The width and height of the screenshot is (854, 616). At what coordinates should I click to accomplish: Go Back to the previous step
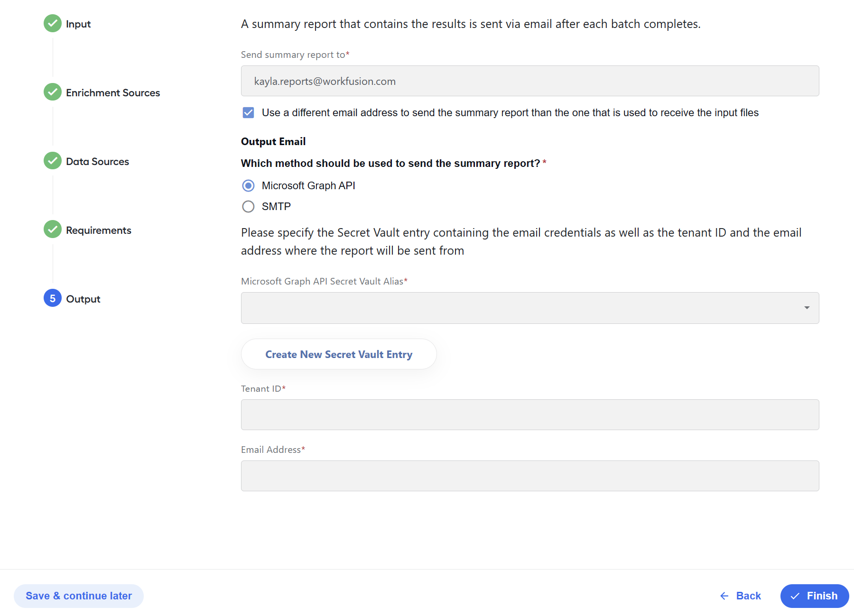pyautogui.click(x=740, y=596)
